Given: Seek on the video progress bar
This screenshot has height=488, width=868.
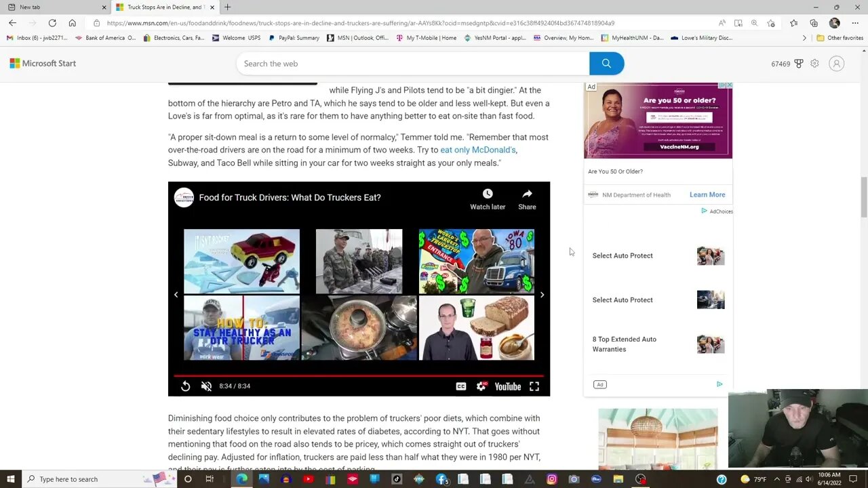Looking at the screenshot, I should tap(359, 375).
